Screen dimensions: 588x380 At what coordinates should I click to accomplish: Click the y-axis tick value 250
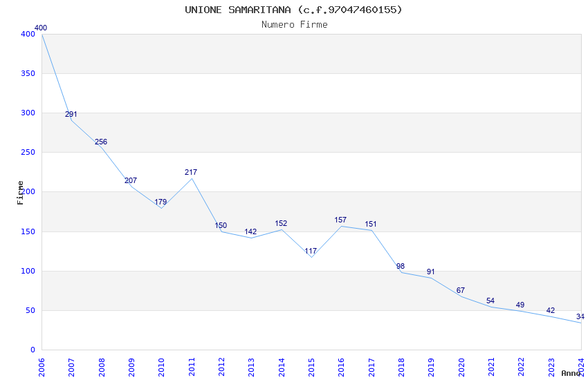click(x=28, y=153)
